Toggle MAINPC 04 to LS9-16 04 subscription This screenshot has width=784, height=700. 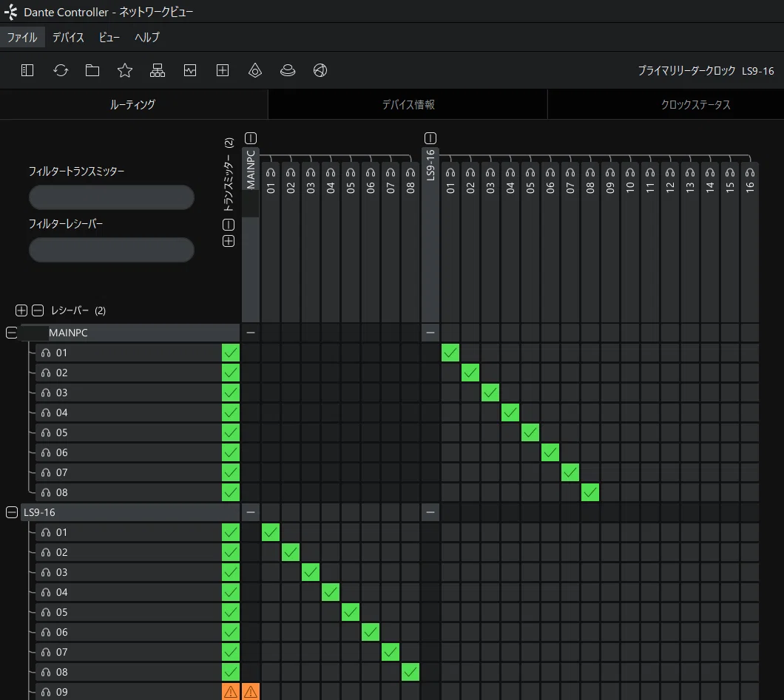point(510,412)
